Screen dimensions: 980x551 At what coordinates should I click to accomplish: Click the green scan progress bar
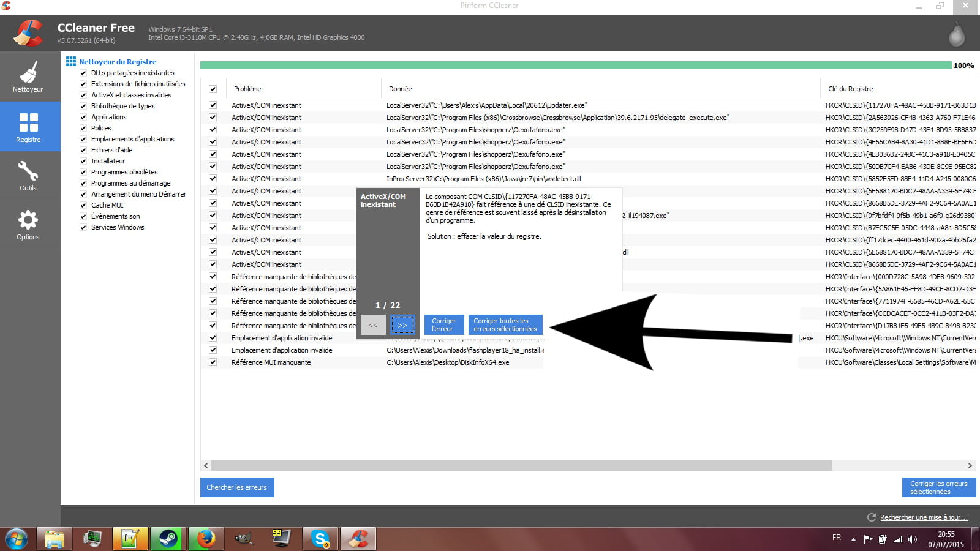(x=576, y=66)
